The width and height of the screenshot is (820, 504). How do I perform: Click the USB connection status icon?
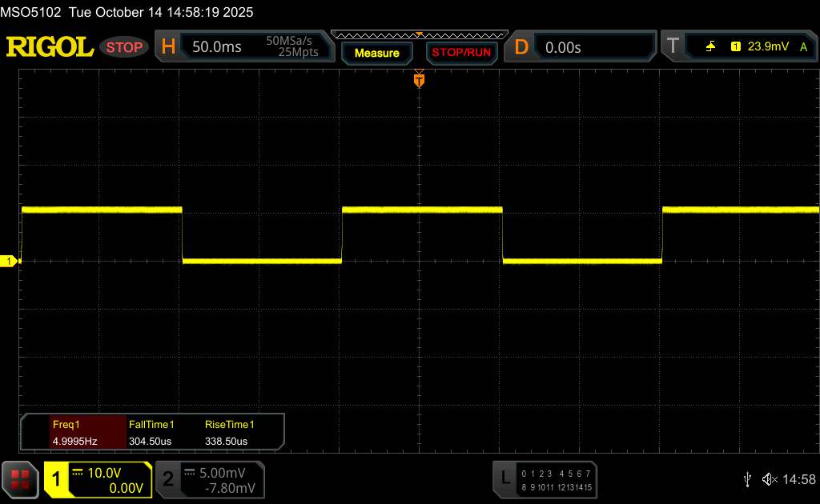tap(747, 479)
